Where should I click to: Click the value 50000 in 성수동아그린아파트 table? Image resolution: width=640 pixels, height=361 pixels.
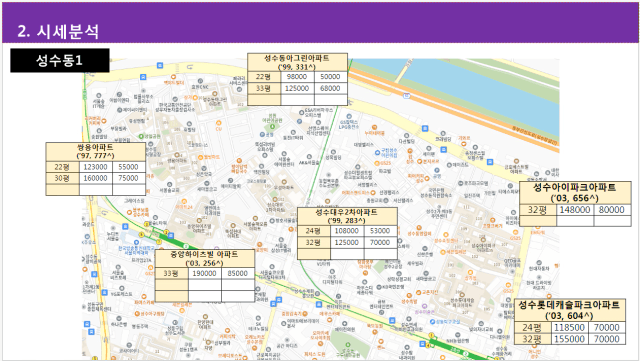coord(331,77)
